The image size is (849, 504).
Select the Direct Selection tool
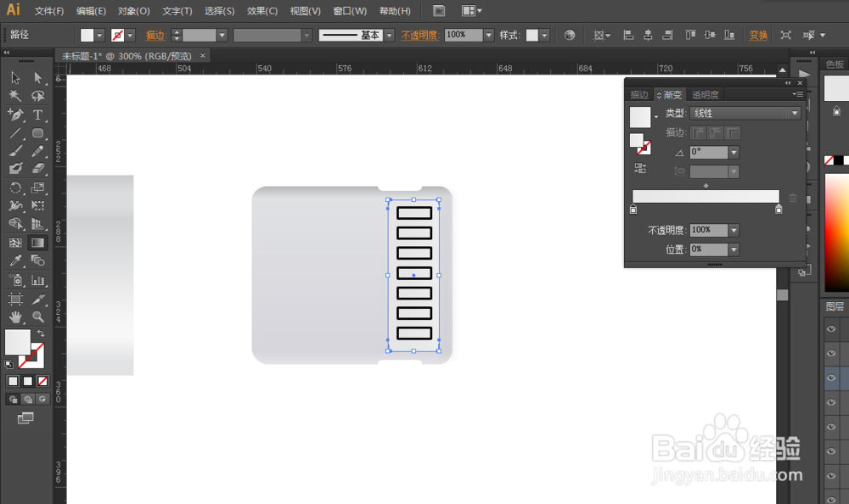37,78
